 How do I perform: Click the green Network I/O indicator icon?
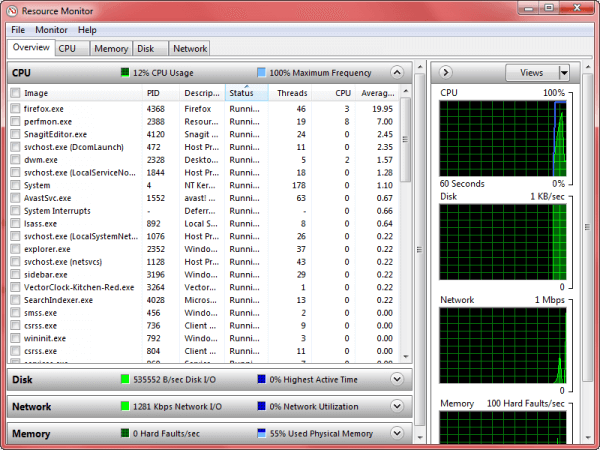(x=125, y=406)
